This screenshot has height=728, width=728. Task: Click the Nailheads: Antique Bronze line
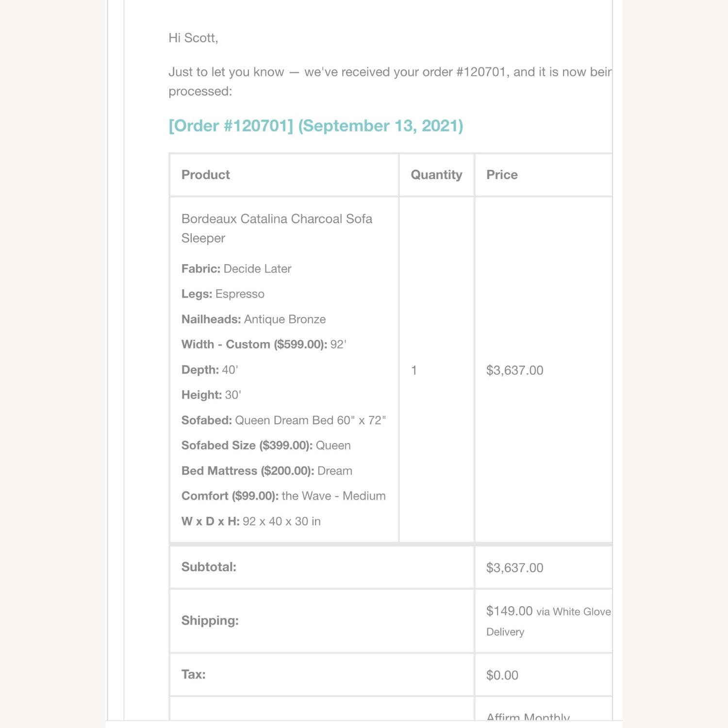pos(253,319)
